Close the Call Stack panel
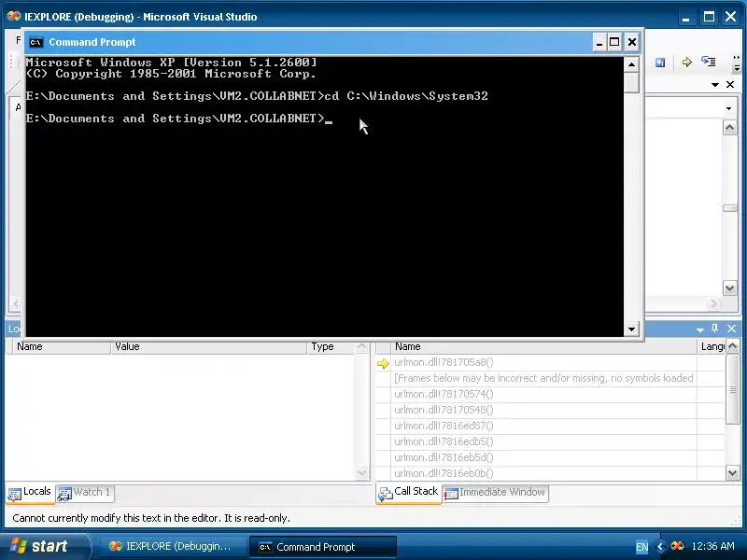This screenshot has height=560, width=747. coord(732,329)
